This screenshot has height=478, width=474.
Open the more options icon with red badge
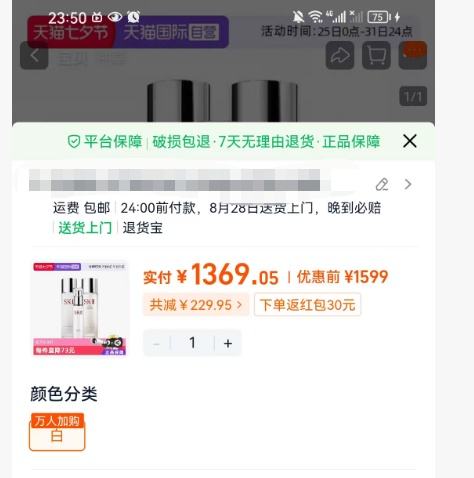pos(413,55)
